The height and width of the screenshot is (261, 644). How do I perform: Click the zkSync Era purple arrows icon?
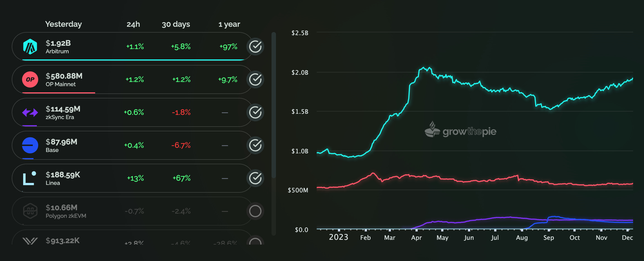(x=30, y=112)
